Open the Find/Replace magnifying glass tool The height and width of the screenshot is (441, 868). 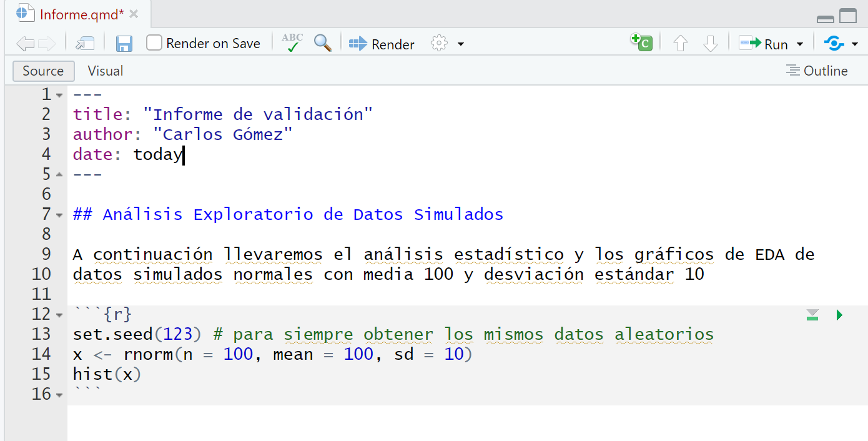(322, 43)
